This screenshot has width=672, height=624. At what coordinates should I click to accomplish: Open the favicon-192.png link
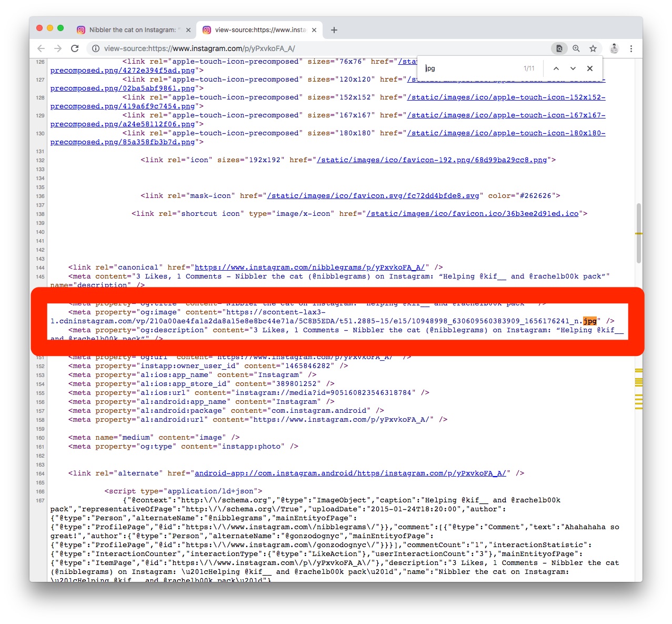[432, 160]
